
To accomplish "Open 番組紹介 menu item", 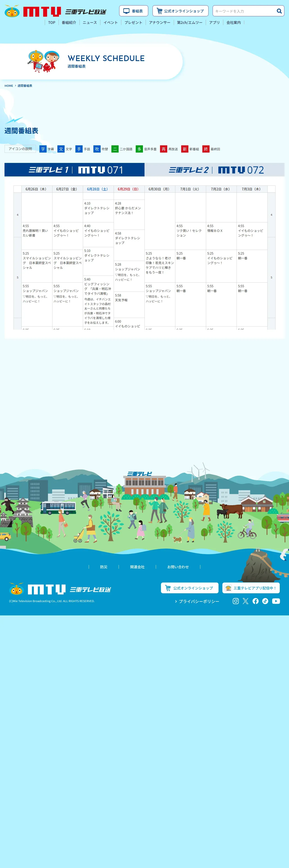I will [69, 23].
